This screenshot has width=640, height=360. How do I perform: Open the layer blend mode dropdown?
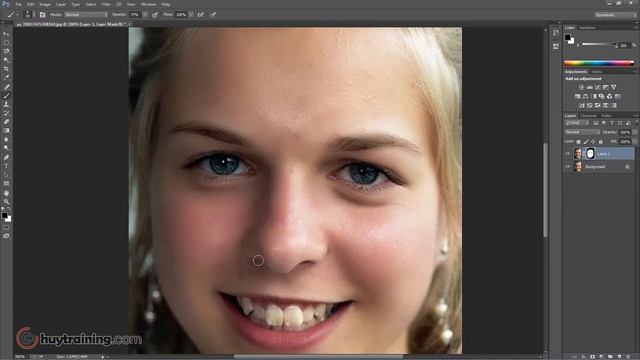click(x=582, y=132)
